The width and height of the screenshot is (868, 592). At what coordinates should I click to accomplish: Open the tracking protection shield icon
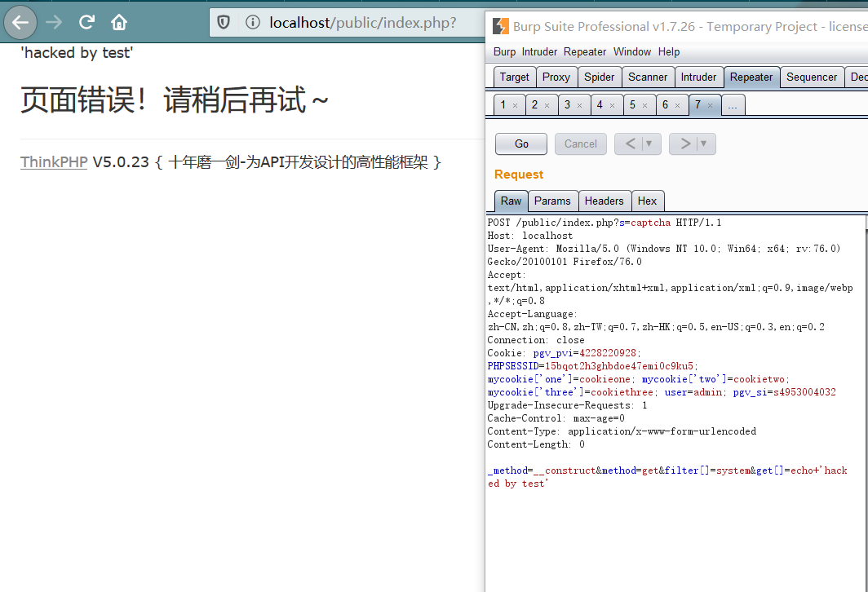tap(224, 23)
